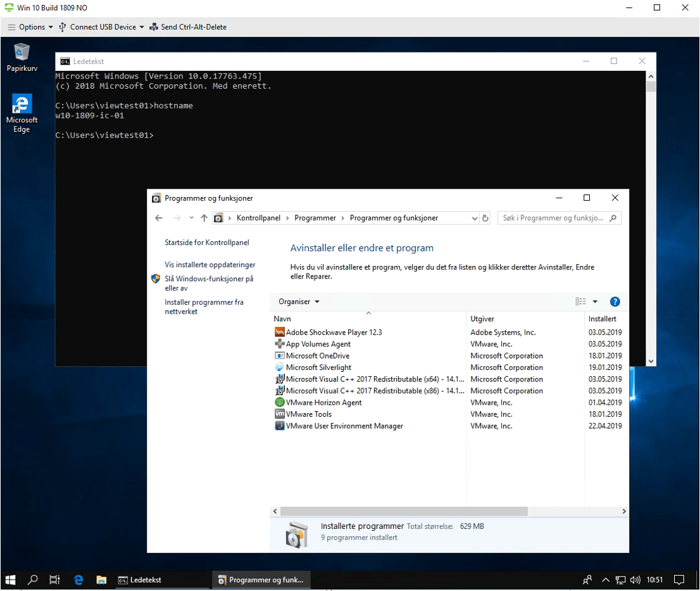
Task: Select the VMware User Environment Manager icon
Action: [x=280, y=426]
